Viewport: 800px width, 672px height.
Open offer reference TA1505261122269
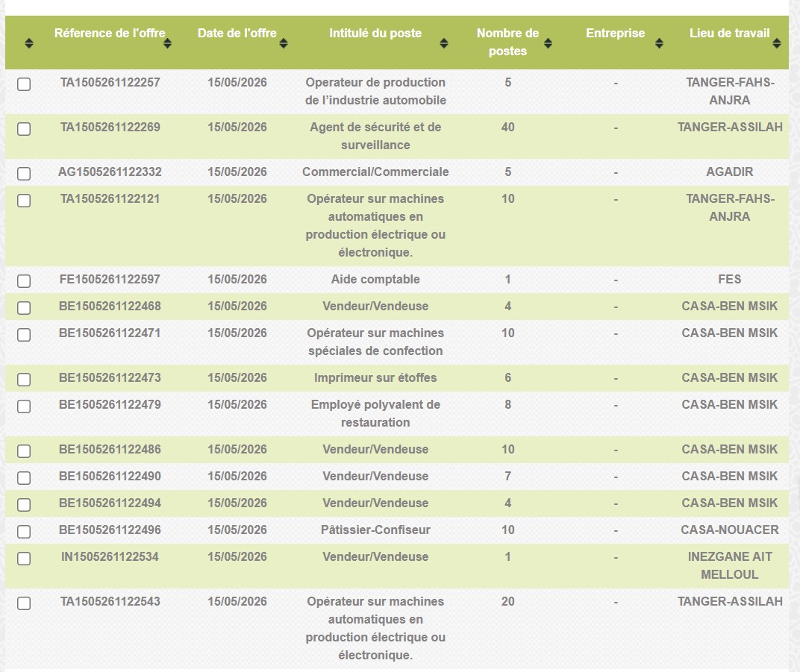pyautogui.click(x=110, y=127)
